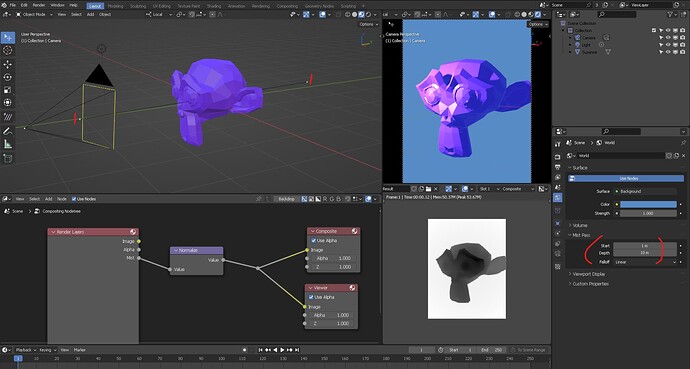Open the World Color swatch picker
The image size is (690, 369).
pos(648,205)
